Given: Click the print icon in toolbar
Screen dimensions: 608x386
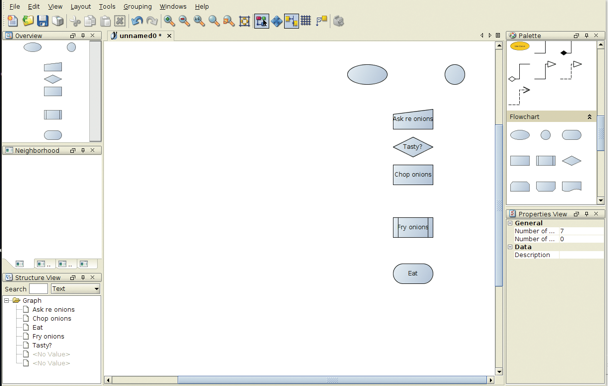Looking at the screenshot, I should coord(58,21).
